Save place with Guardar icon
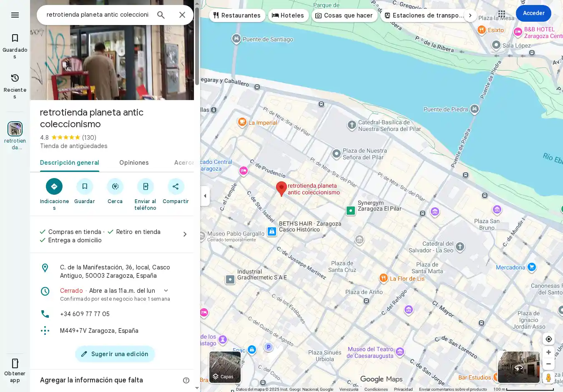Image resolution: width=563 pixels, height=392 pixels. tap(85, 186)
